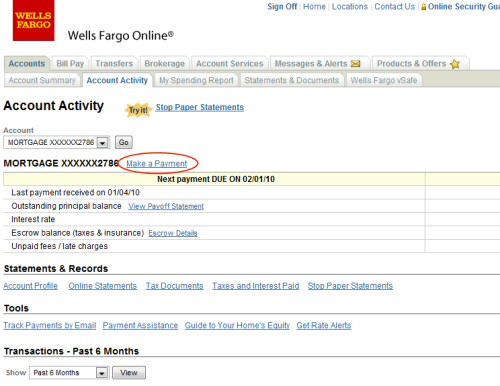Click 'MORTGAGE XXXXXX2786' heading text
The height and width of the screenshot is (386, 500).
coord(61,163)
